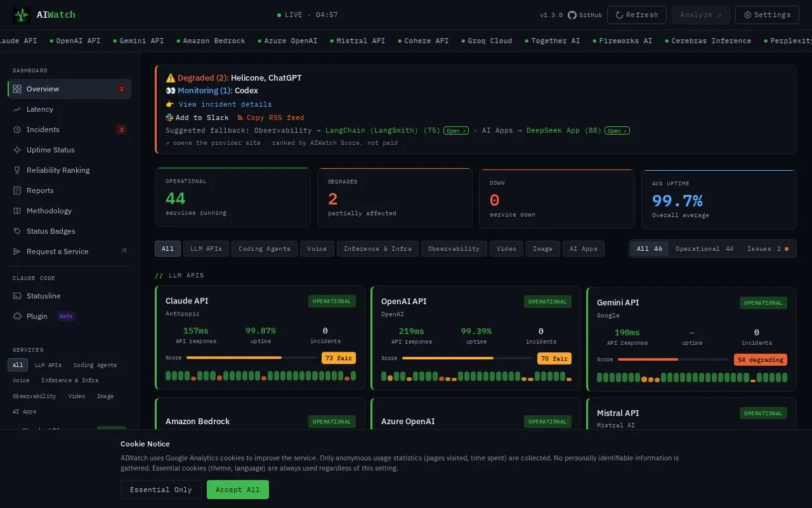The height and width of the screenshot is (508, 812).
Task: Select the Observability category tab
Action: (454, 249)
